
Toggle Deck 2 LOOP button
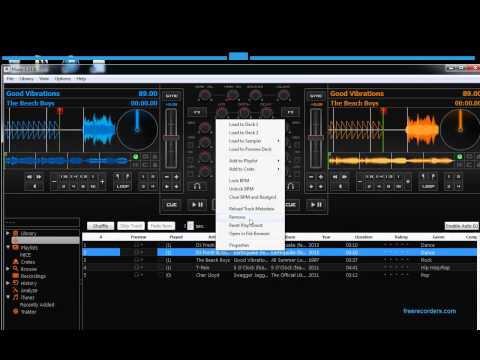[428, 186]
